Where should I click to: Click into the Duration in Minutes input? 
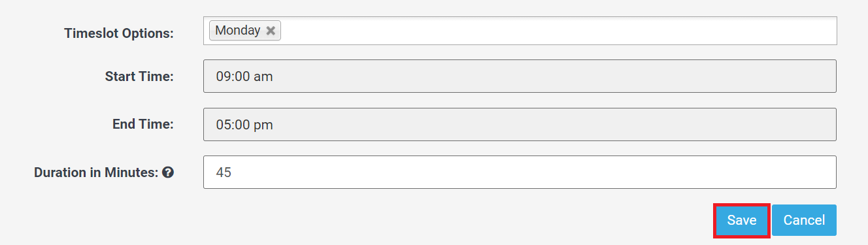[520, 172]
